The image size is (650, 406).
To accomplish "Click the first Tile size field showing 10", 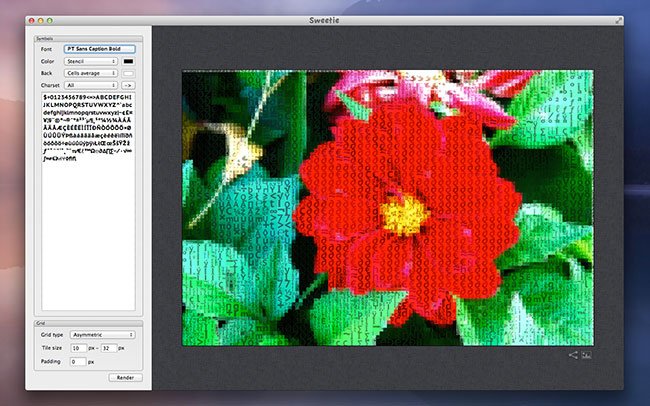I will coord(77,347).
